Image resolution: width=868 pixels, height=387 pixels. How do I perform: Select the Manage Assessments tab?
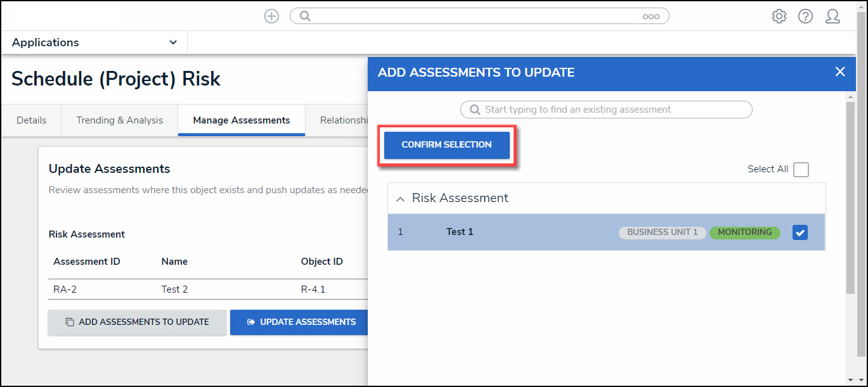click(242, 120)
